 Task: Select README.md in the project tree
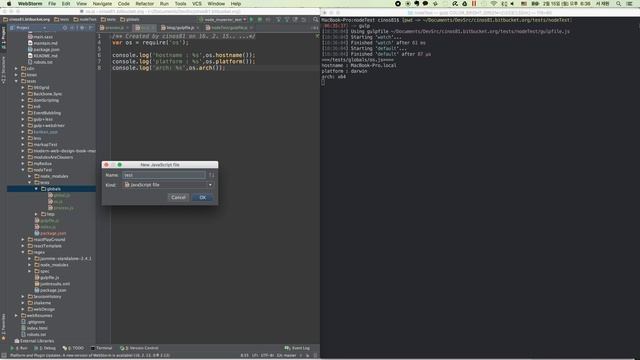click(x=45, y=56)
